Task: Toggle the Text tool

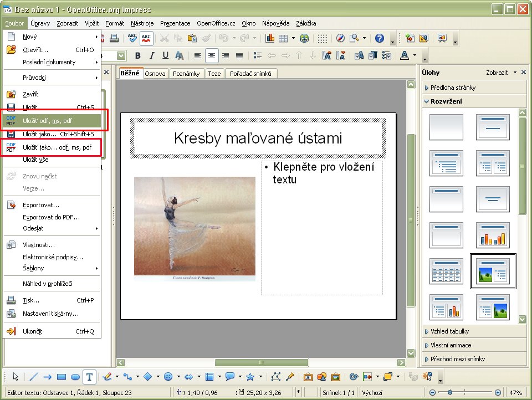Action: (89, 377)
